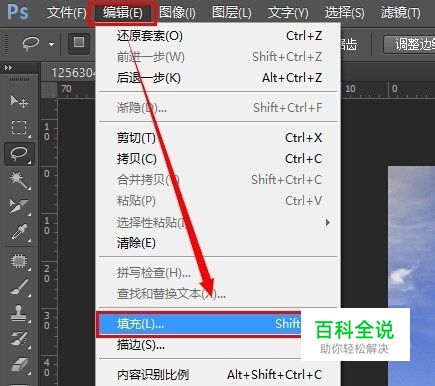This screenshot has width=435, height=386.
Task: Choose 剪切(T) menu entry
Action: tap(219, 138)
